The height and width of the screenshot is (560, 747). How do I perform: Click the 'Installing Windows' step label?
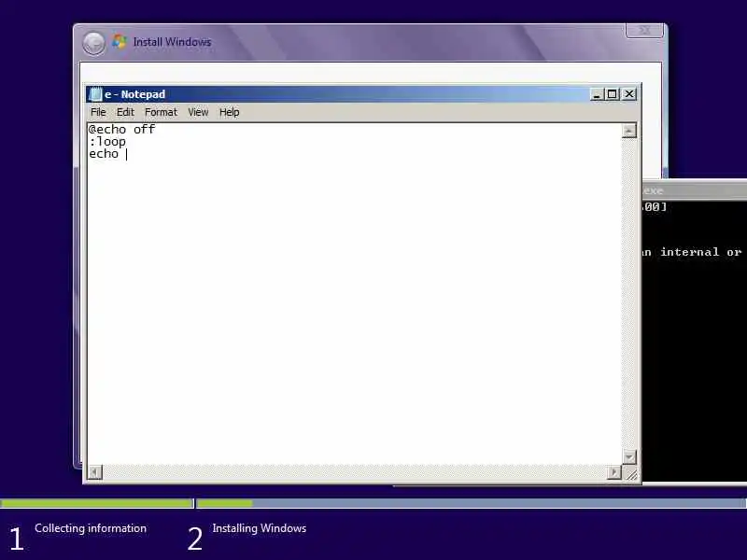click(260, 528)
